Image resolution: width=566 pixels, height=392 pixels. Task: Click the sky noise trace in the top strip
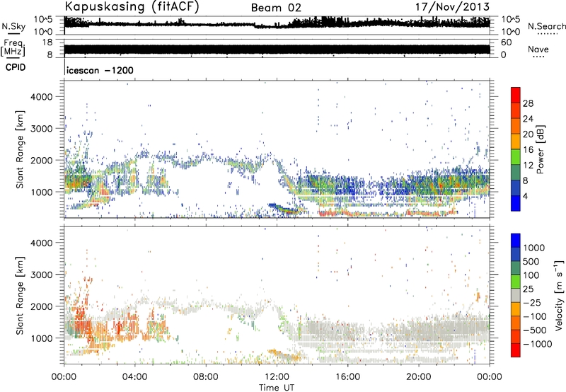tap(277, 23)
